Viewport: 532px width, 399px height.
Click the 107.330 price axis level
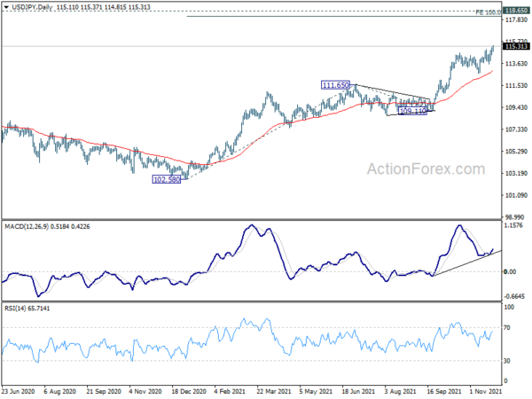516,129
